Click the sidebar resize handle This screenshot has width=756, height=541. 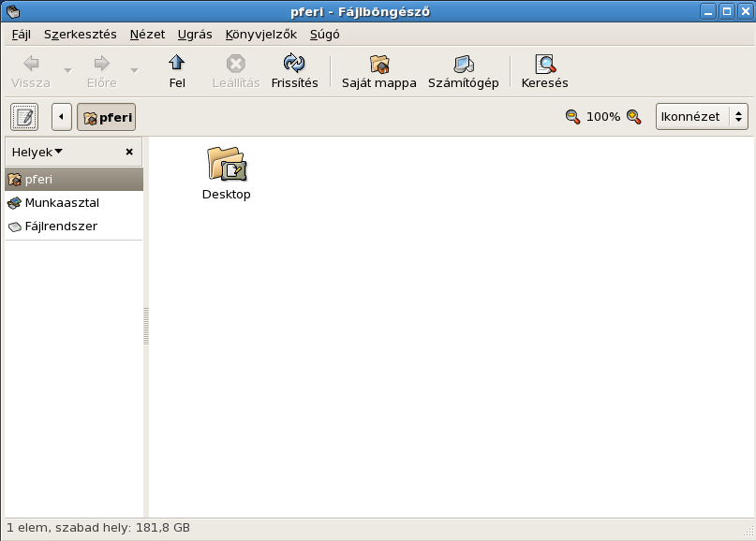click(x=146, y=327)
